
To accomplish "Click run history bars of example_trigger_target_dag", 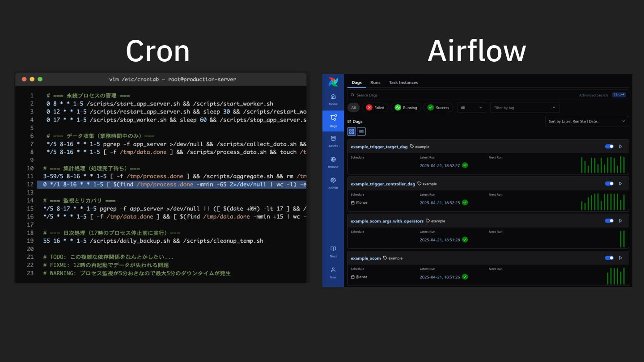I will [x=603, y=164].
